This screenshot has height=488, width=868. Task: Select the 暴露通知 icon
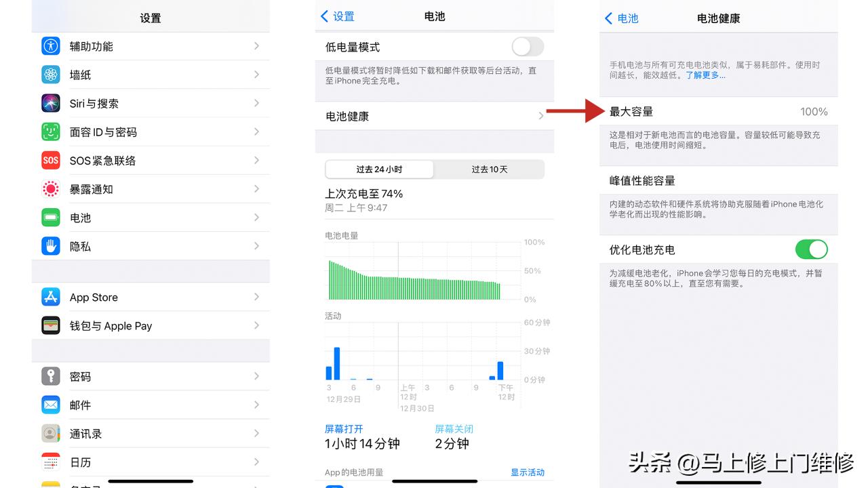pos(50,188)
